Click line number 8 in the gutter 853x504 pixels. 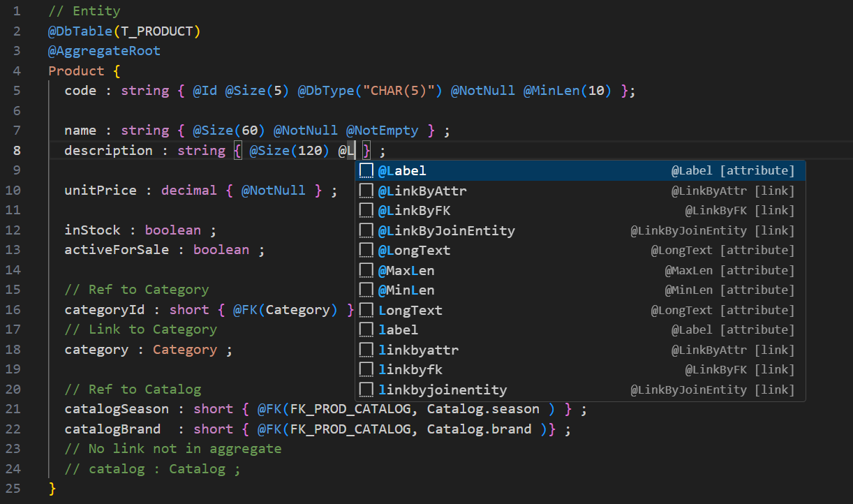[17, 151]
